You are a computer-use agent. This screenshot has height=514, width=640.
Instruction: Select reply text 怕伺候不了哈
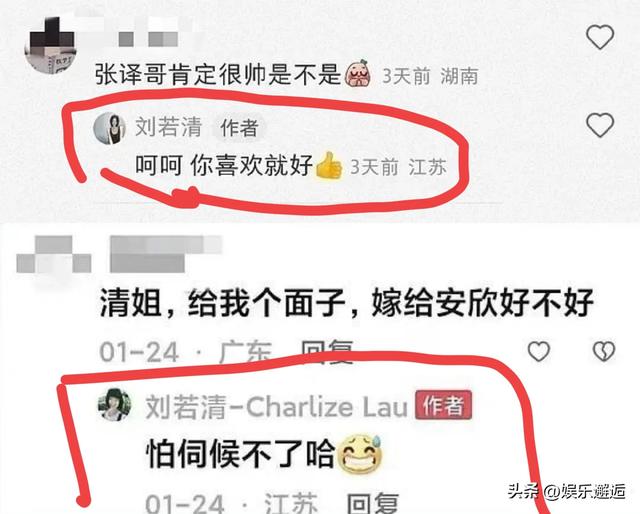coord(240,454)
